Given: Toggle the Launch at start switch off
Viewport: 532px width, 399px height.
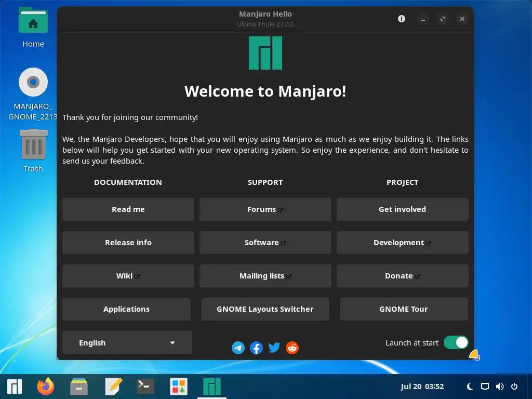Looking at the screenshot, I should point(456,343).
